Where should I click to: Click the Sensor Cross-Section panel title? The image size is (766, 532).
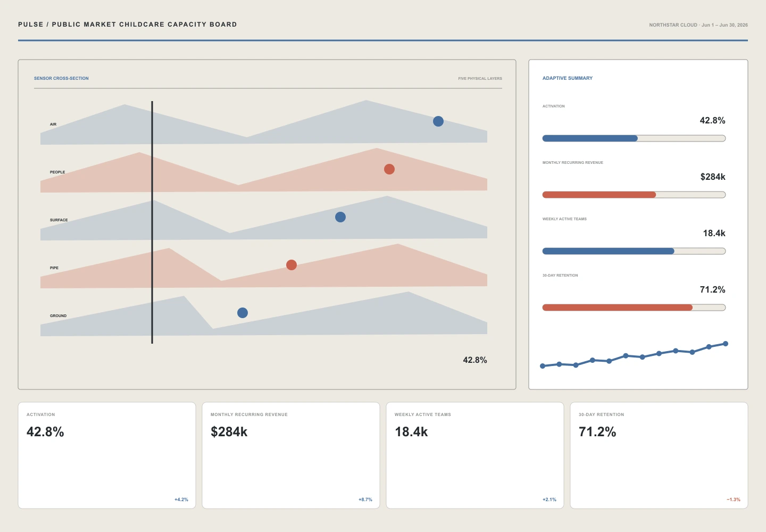pyautogui.click(x=61, y=78)
